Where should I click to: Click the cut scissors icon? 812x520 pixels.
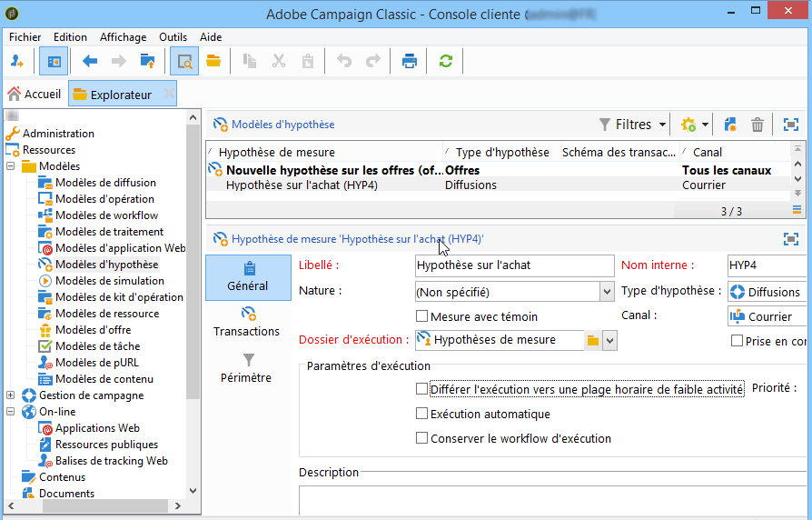279,61
